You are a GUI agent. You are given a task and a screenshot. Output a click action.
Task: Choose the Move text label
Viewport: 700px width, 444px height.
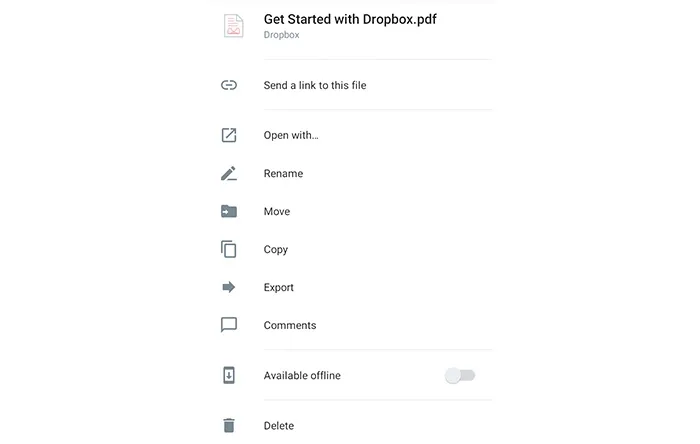click(x=277, y=211)
